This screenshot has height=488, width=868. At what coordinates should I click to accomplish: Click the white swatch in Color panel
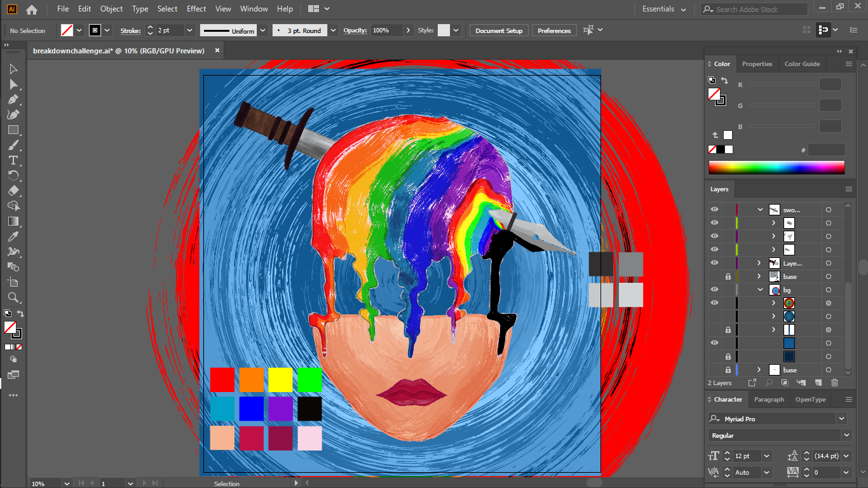click(x=728, y=135)
